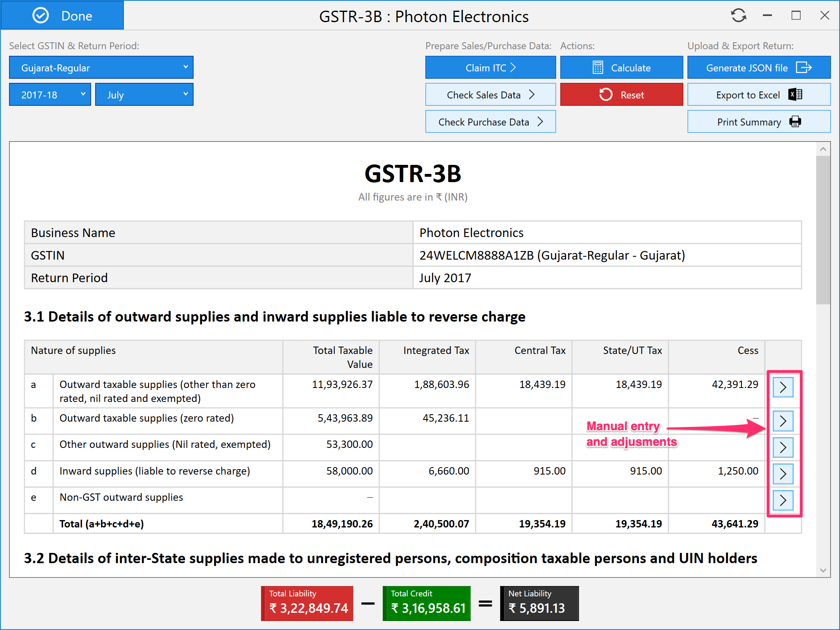Click cess value 42,391.29

pos(735,385)
